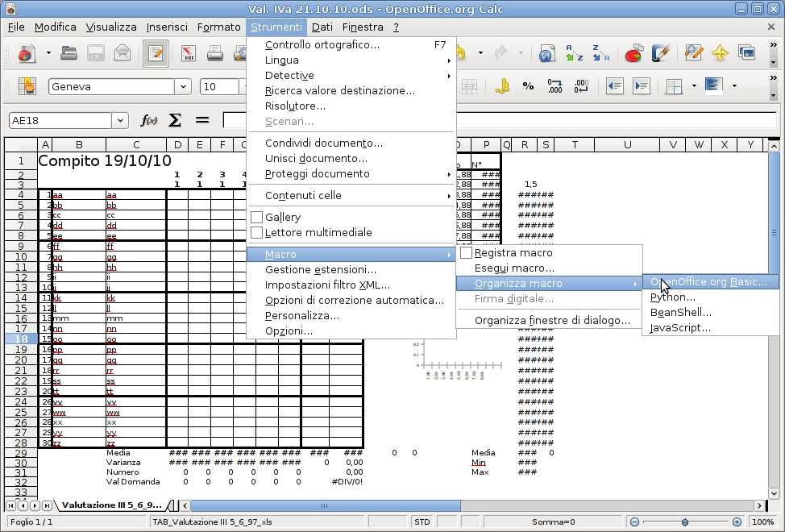
Task: Click the zoom out minus button
Action: (x=634, y=522)
